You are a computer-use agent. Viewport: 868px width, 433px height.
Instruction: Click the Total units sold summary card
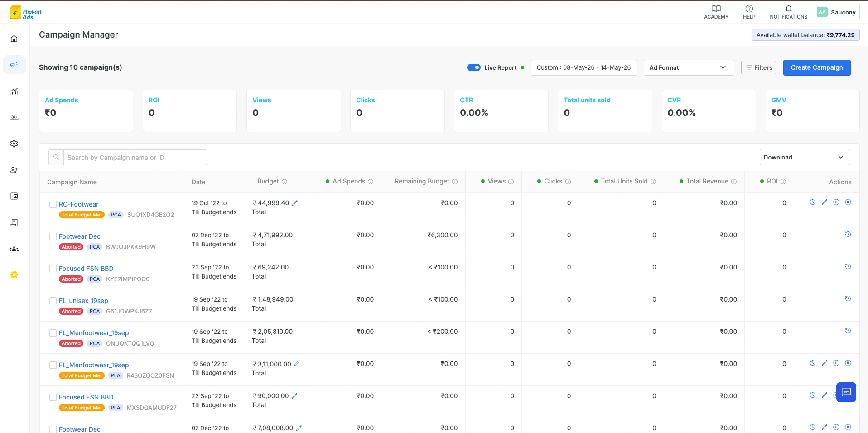(x=605, y=111)
